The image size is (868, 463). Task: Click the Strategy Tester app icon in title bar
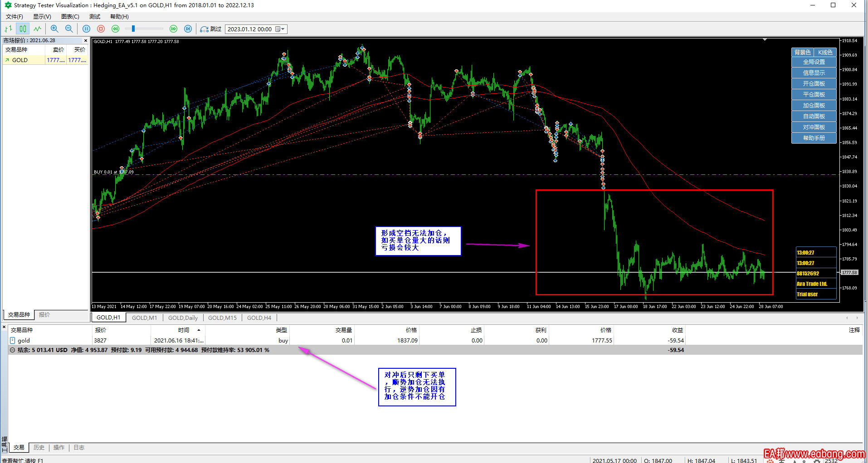(x=8, y=5)
